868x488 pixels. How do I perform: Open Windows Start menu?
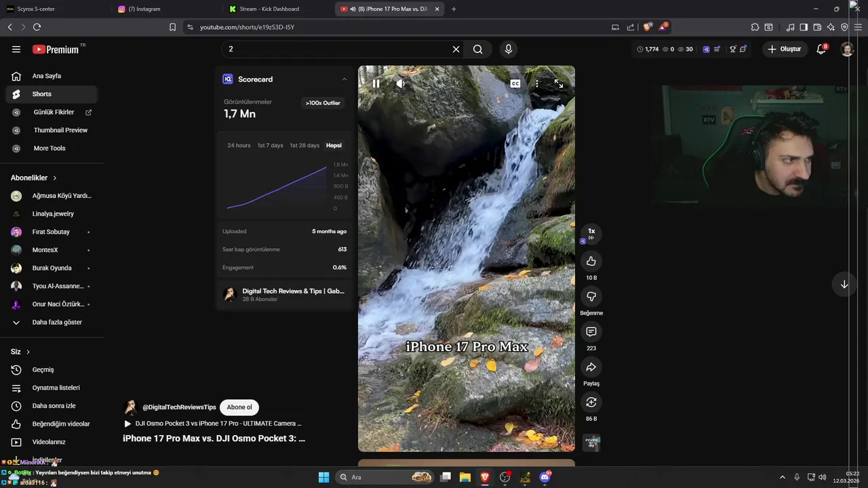pos(323,477)
